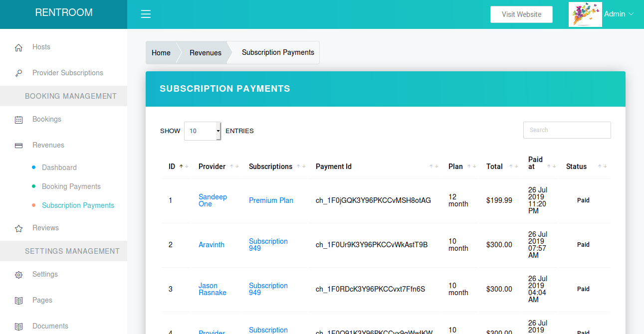
Task: Click the RENTROOM logo title
Action: [64, 12]
